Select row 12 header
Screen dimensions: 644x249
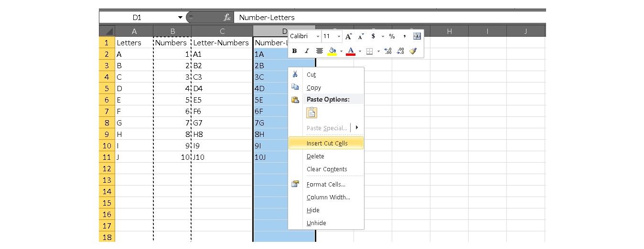tap(107, 168)
